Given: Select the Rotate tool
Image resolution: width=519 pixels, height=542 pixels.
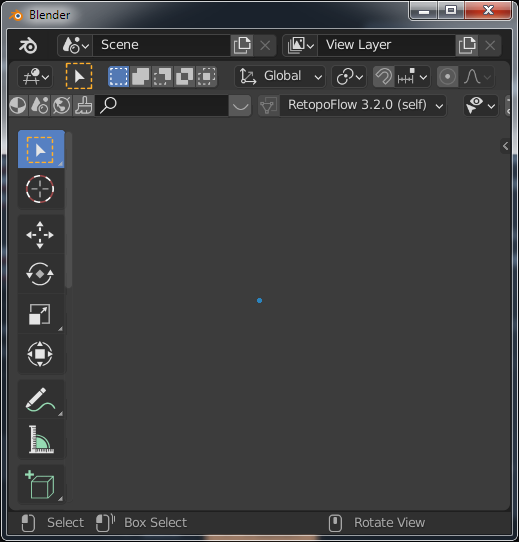Looking at the screenshot, I should [41, 274].
